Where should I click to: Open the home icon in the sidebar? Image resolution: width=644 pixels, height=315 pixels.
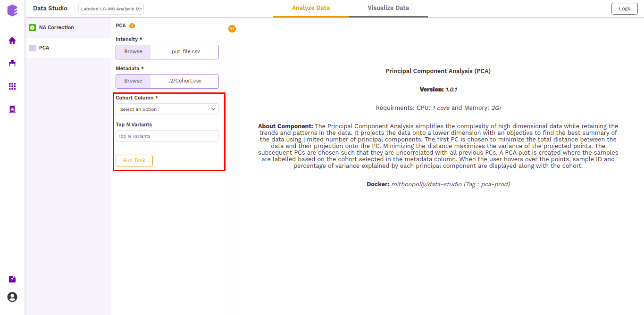pyautogui.click(x=12, y=41)
